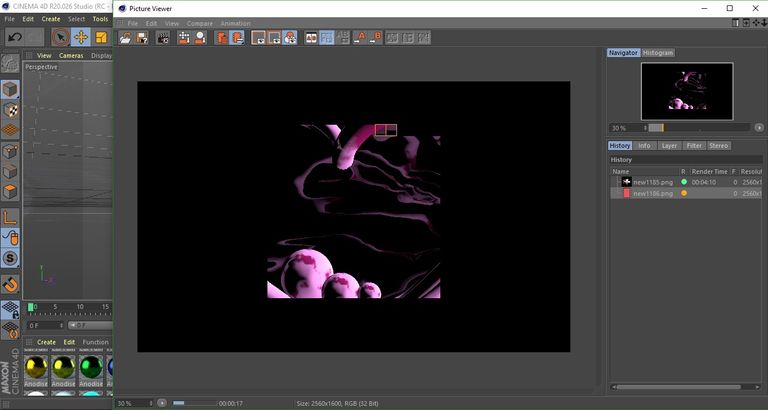Click the Undo arrow in main toolbar
Screen dimensions: 768x410
(15, 37)
